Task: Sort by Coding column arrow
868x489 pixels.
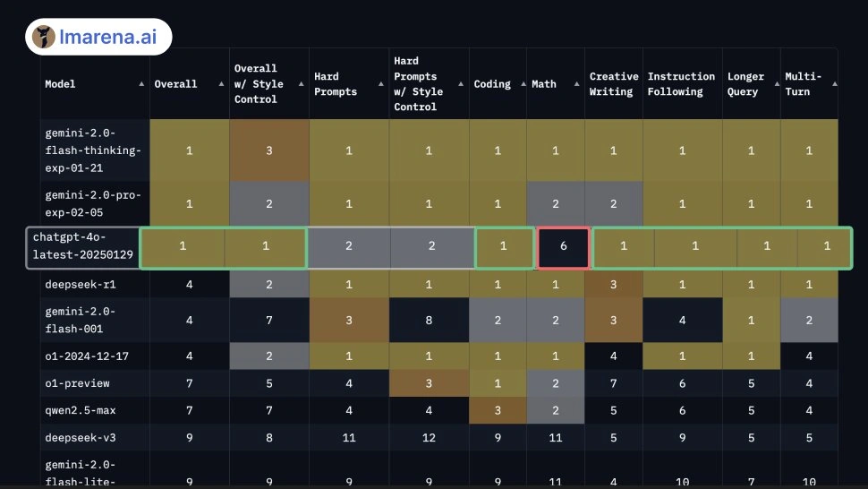Action: tap(523, 84)
